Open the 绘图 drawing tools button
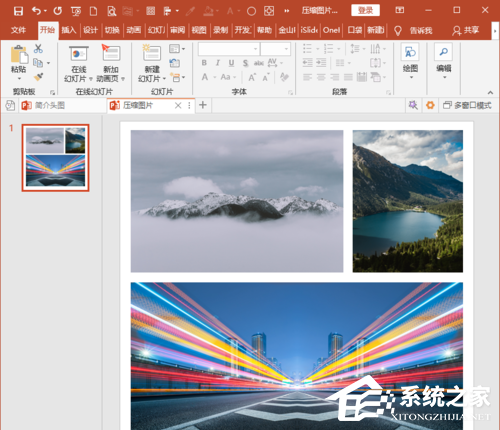This screenshot has width=500, height=430. tap(410, 61)
